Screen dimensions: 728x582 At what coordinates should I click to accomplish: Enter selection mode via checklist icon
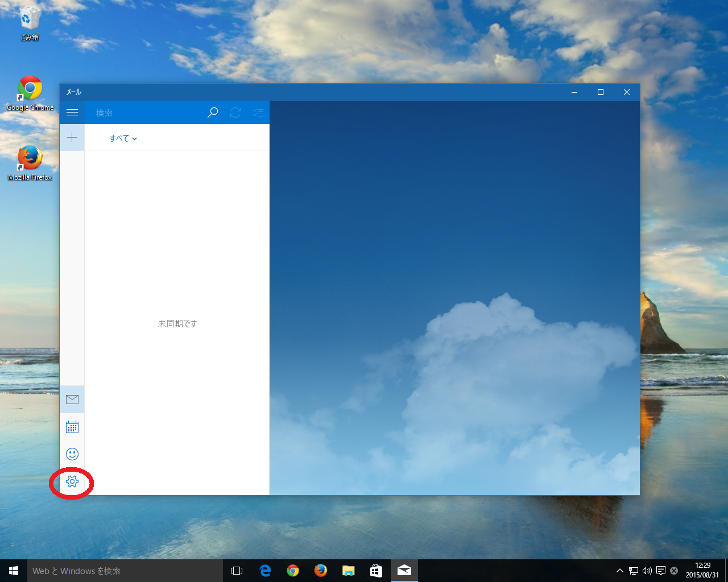[x=258, y=113]
